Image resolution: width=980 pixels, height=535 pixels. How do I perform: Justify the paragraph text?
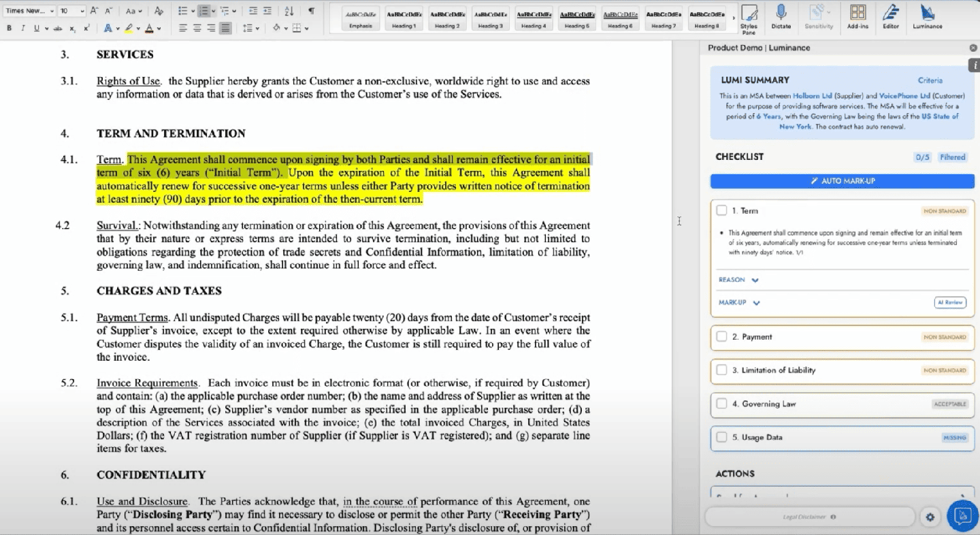pos(225,29)
